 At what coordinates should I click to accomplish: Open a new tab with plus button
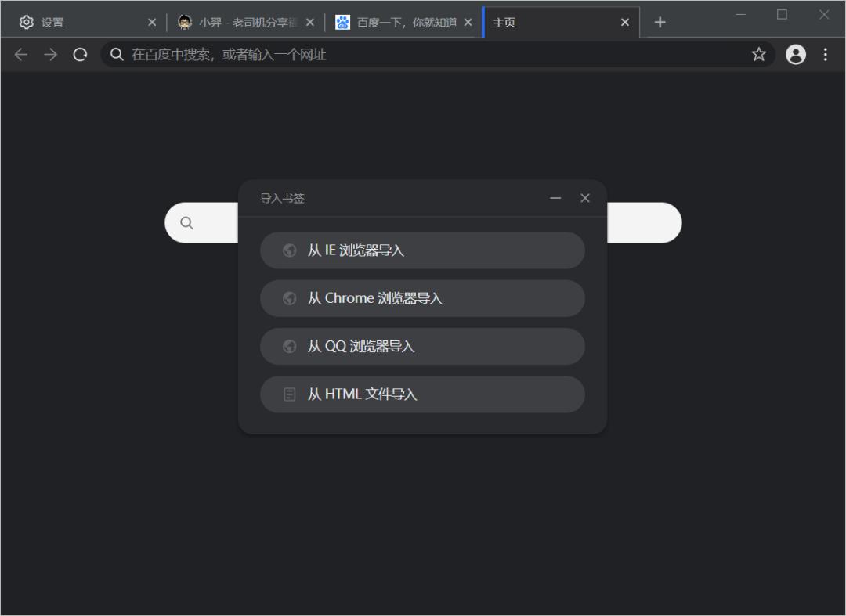point(660,22)
